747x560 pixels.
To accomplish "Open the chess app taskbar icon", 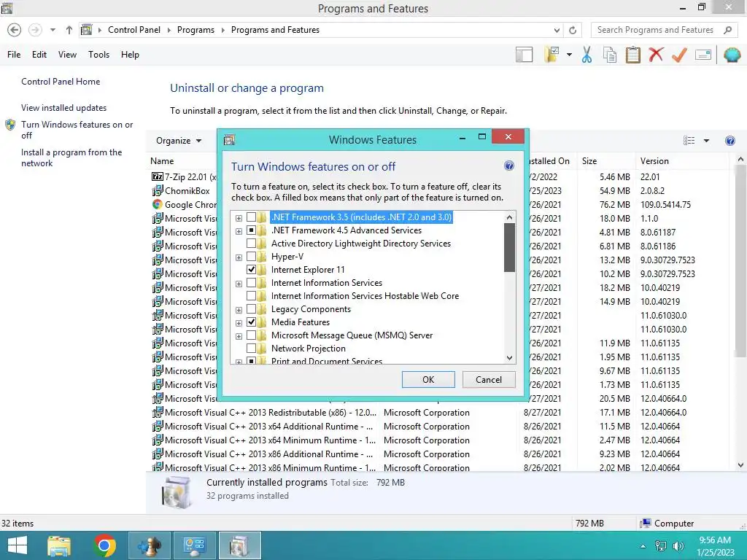I will 150,545.
